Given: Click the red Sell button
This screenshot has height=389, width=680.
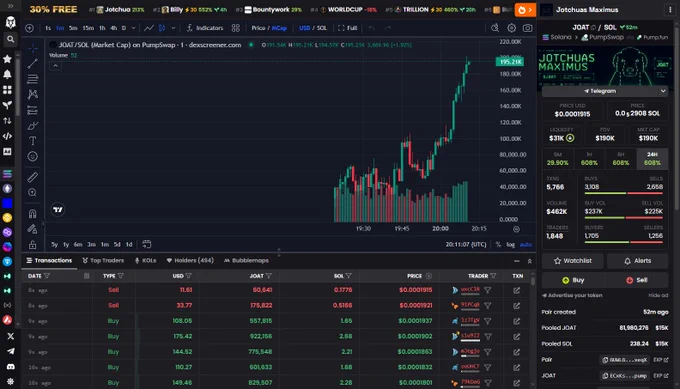Looking at the screenshot, I should (636, 280).
